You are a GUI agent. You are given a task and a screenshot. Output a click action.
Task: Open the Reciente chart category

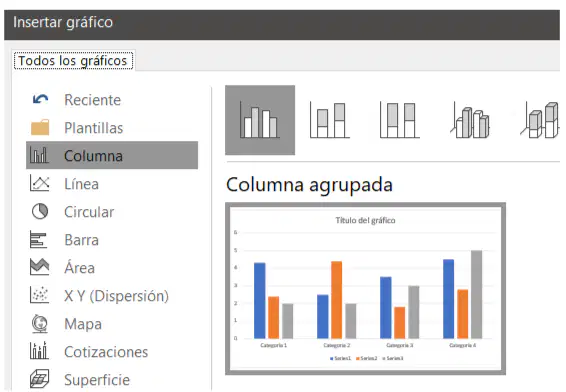(112, 100)
